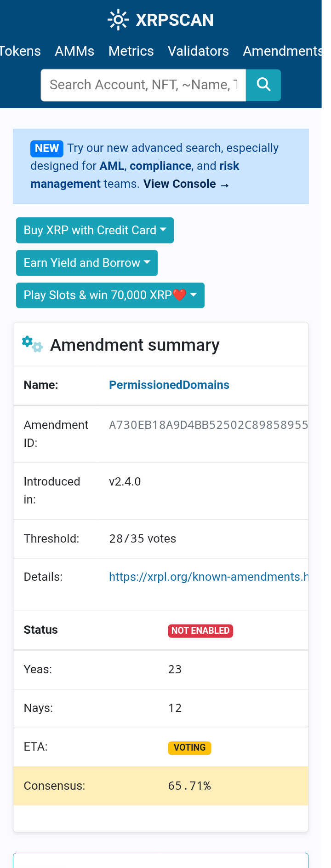Click the red NOT ENABLED status badge
331x868 pixels.
coord(200,631)
